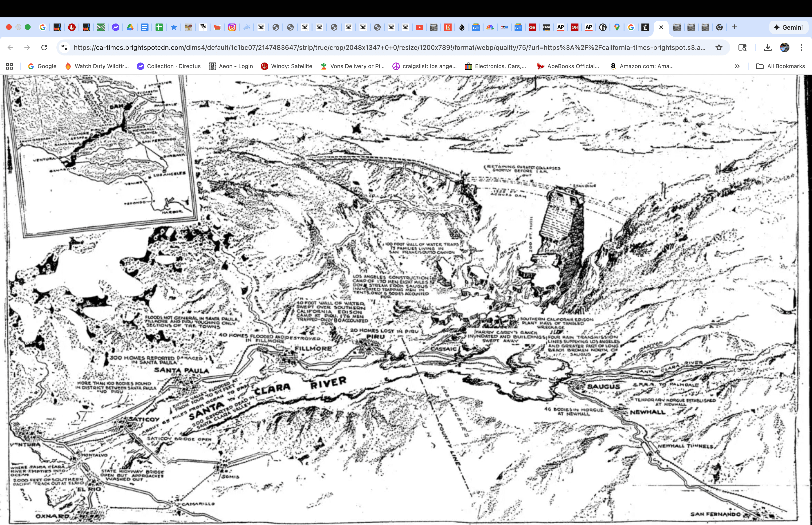Click the URL address bar
Image resolution: width=812 pixels, height=525 pixels.
[x=388, y=47]
